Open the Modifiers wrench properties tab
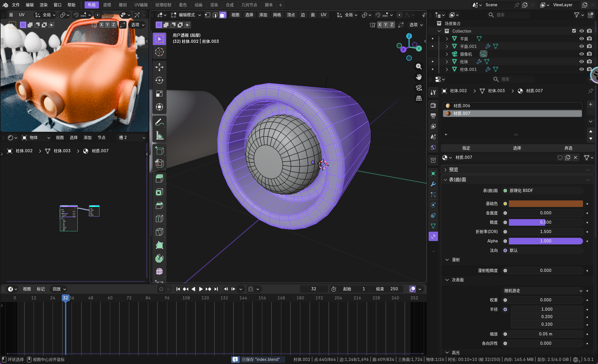 pyautogui.click(x=433, y=184)
